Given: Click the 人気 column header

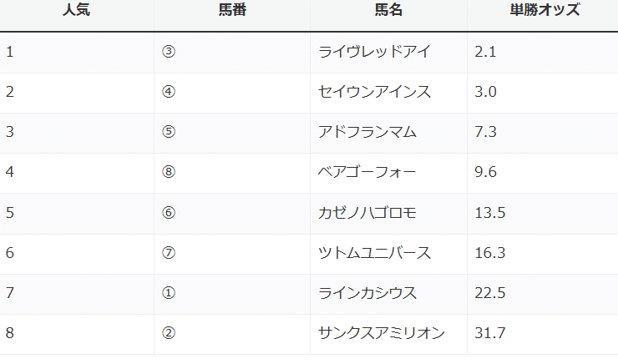Looking at the screenshot, I should tap(77, 12).
